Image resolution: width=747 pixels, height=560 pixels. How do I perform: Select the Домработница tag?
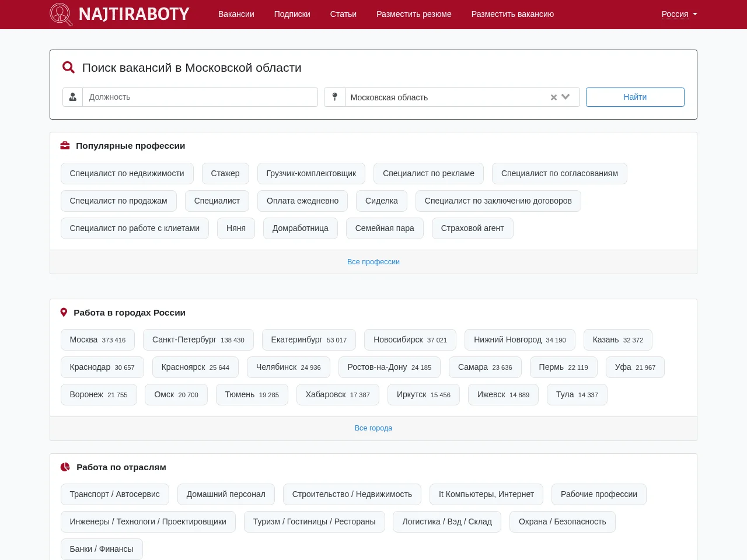[x=301, y=229]
